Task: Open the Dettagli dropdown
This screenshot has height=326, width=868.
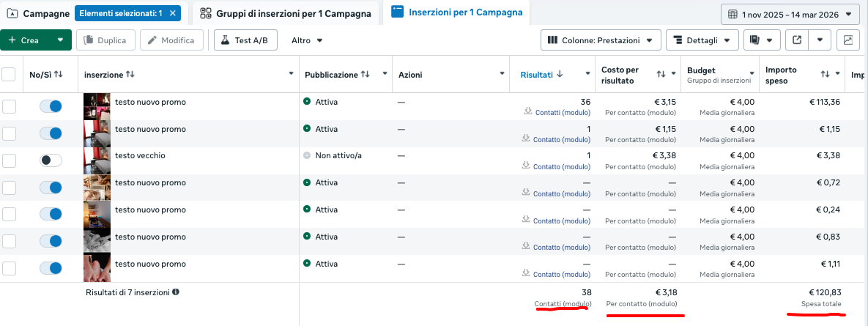Action: click(x=701, y=40)
